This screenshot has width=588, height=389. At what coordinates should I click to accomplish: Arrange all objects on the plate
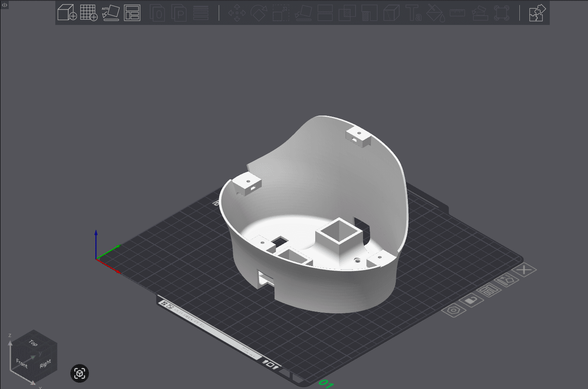(132, 13)
